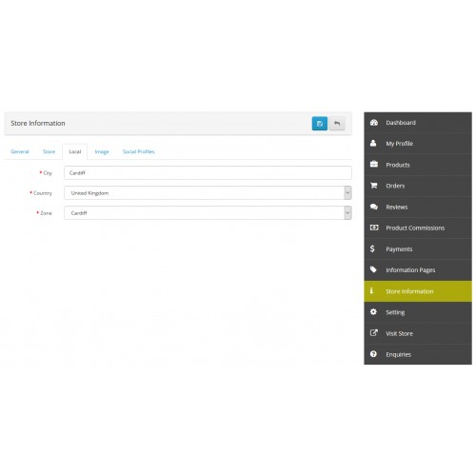
Task: Click the Reviews speech bubbles icon
Action: pos(374,207)
